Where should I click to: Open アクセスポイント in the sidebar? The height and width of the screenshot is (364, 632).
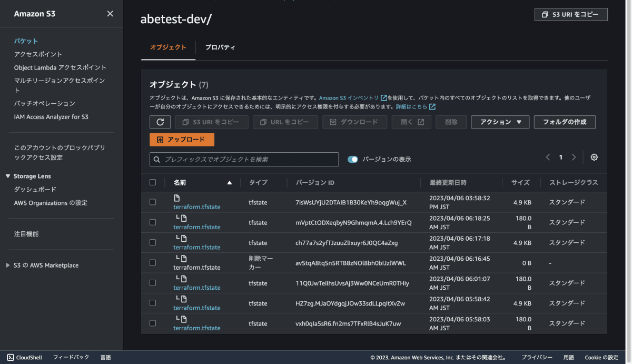tap(38, 54)
